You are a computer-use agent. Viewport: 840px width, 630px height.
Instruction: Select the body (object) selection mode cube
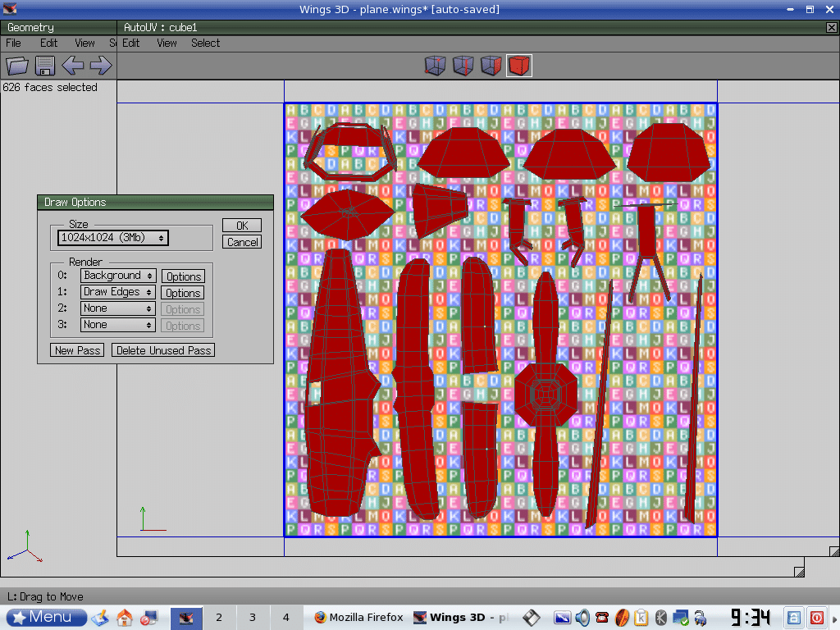pos(518,66)
